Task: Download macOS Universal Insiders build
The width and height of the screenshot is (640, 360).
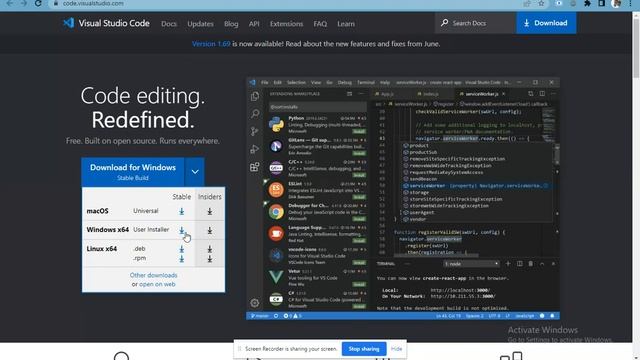Action: [x=209, y=211]
